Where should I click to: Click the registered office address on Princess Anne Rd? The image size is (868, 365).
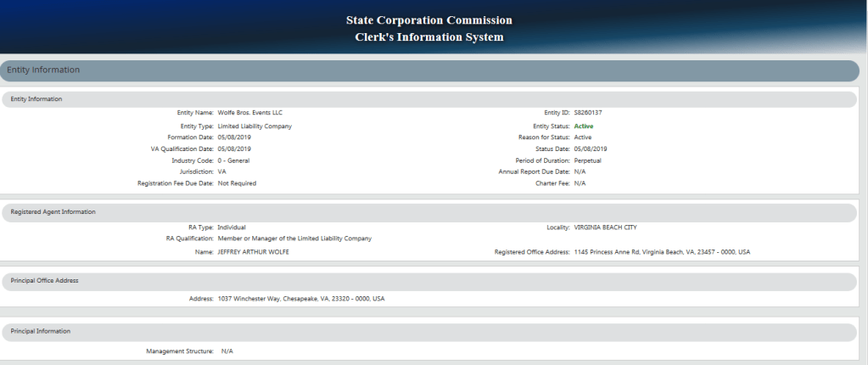pyautogui.click(x=662, y=252)
